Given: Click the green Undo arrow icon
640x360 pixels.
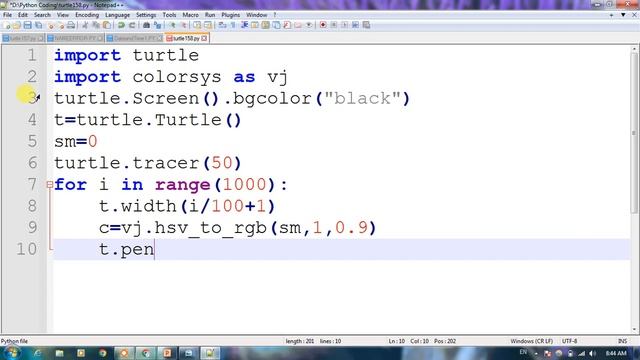Looking at the screenshot, I should [x=121, y=25].
